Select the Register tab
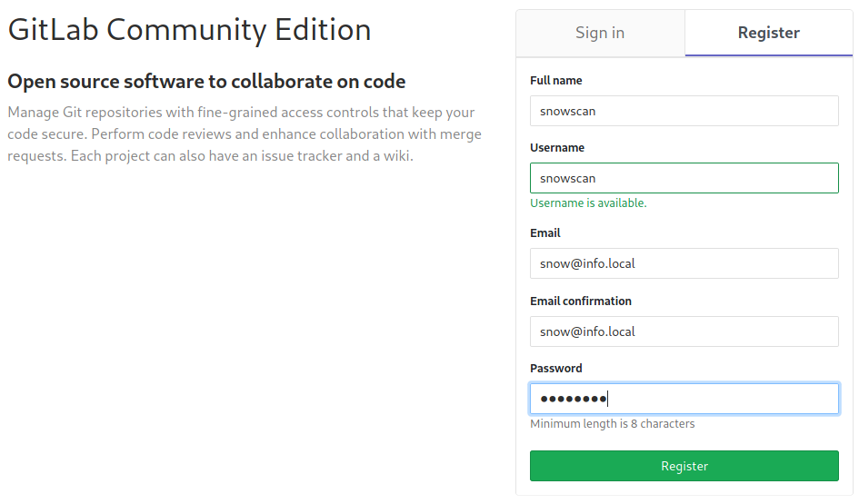 (768, 33)
